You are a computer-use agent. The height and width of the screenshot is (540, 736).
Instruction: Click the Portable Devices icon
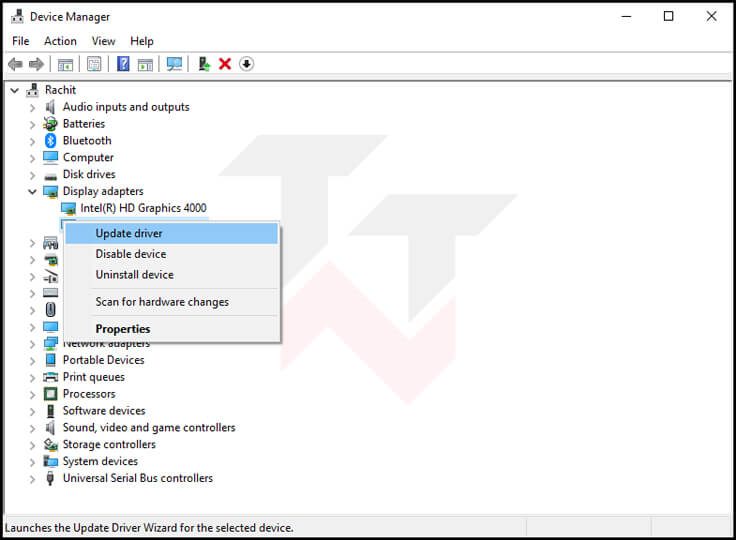click(x=50, y=360)
